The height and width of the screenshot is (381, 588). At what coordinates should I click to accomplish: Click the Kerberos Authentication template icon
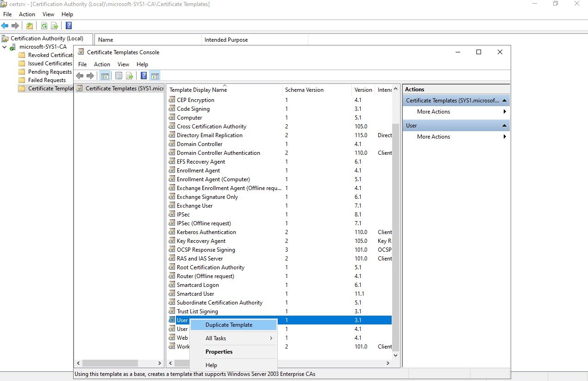(172, 232)
